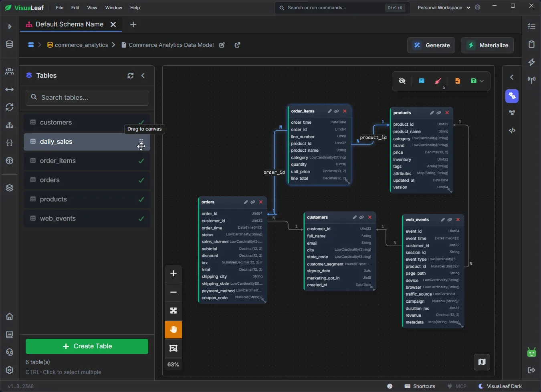Go to the home icon in left sidebar
The image size is (541, 392).
point(10,317)
